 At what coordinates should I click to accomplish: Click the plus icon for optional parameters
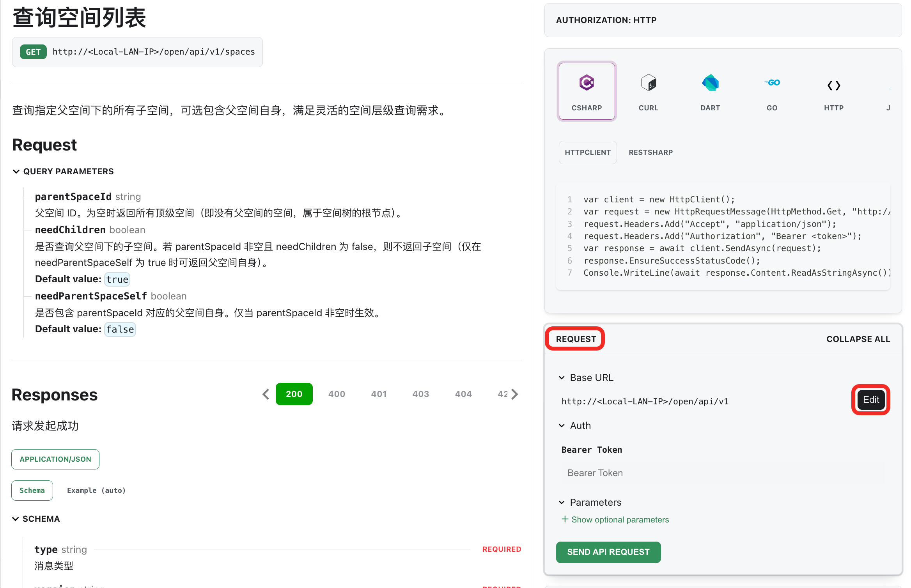565,519
